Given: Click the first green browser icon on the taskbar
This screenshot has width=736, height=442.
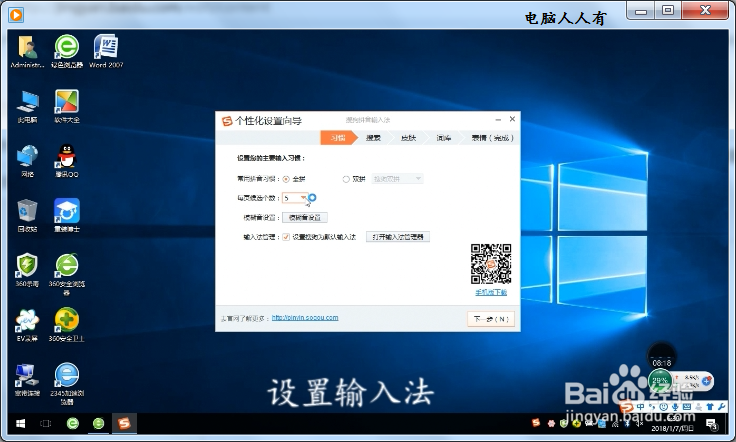Looking at the screenshot, I should (x=73, y=424).
